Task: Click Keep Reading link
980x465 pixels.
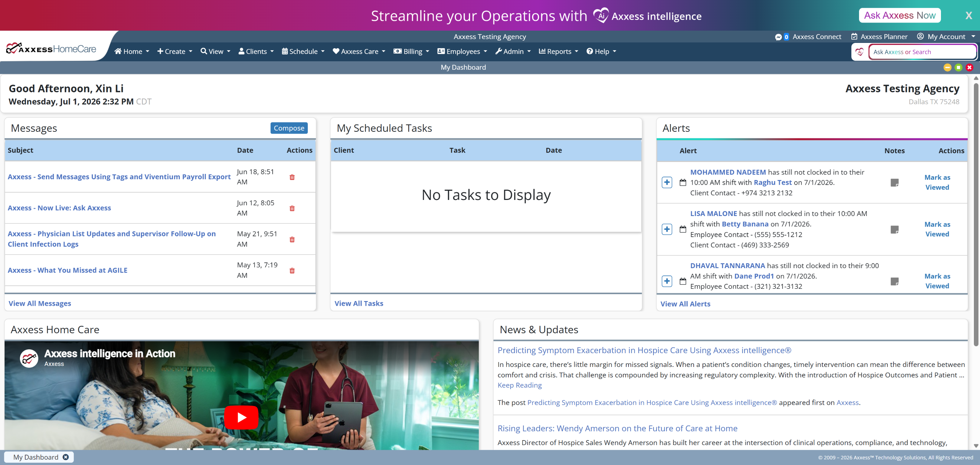Action: pos(519,385)
